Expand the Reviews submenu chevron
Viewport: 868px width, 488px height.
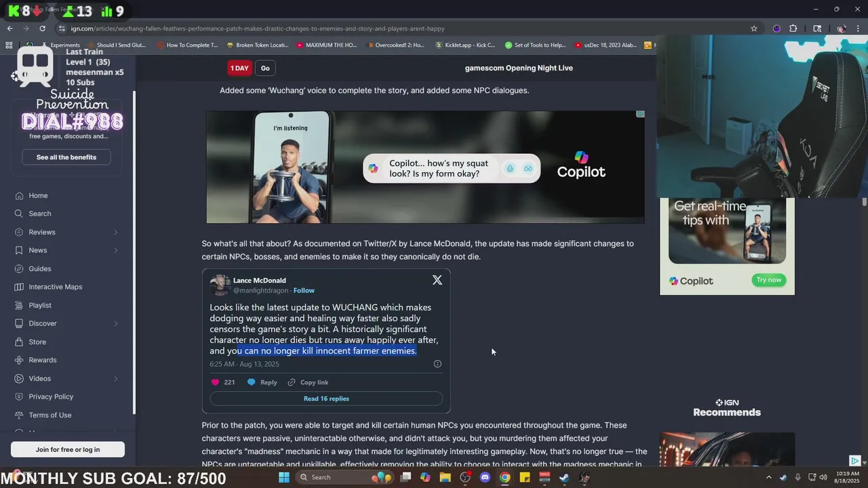pos(115,232)
